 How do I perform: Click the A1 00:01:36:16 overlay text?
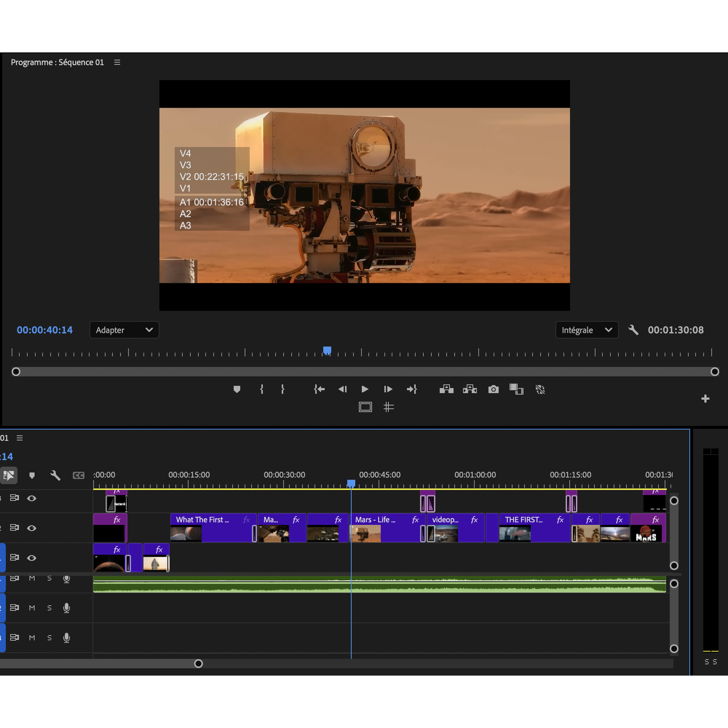[x=212, y=202]
